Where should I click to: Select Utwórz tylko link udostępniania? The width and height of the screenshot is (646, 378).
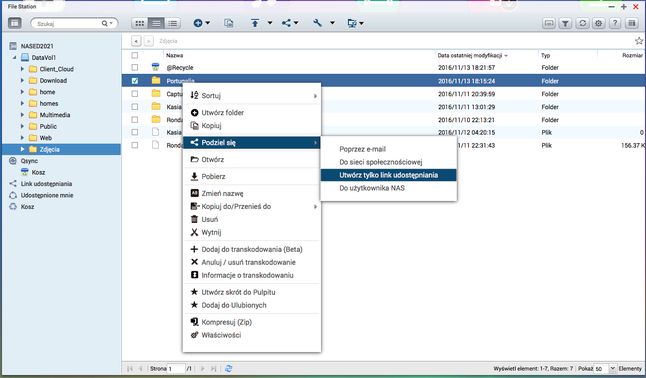pyautogui.click(x=388, y=175)
